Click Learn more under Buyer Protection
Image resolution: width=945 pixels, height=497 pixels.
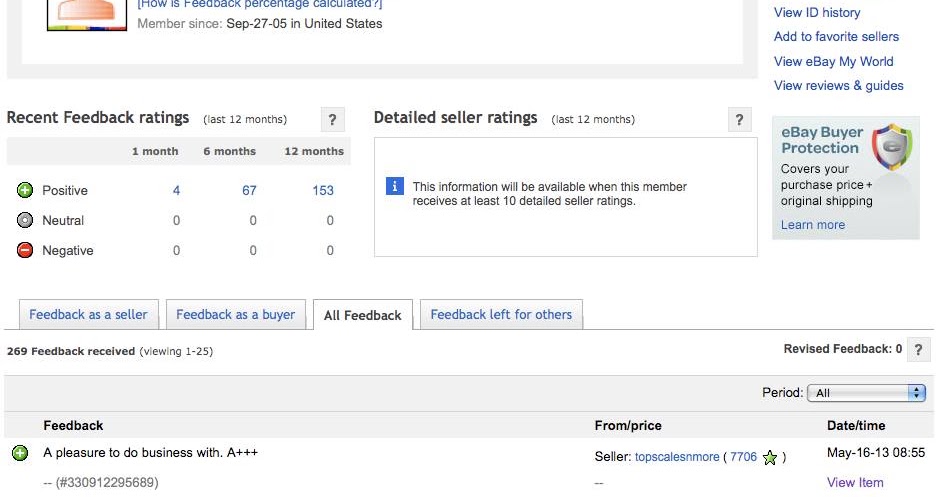(813, 225)
